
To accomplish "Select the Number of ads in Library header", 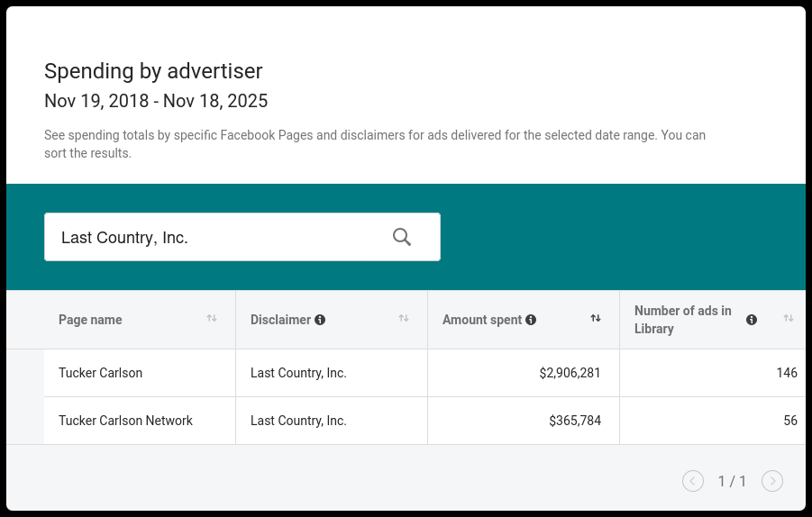I will (683, 320).
